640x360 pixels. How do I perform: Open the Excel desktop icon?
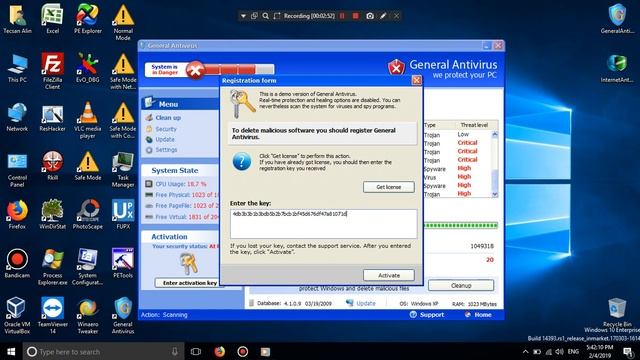52,19
